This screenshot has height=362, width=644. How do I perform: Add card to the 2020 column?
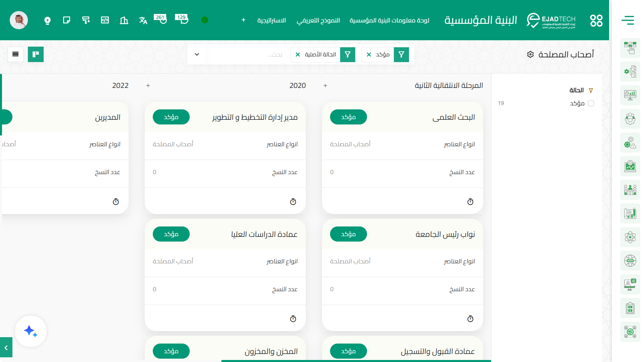point(148,86)
